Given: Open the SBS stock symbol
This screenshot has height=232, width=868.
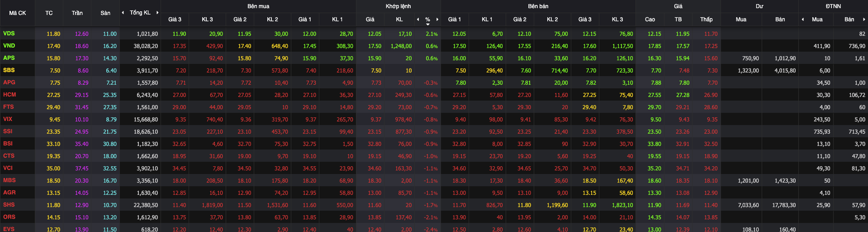Looking at the screenshot, I should 9,70.
